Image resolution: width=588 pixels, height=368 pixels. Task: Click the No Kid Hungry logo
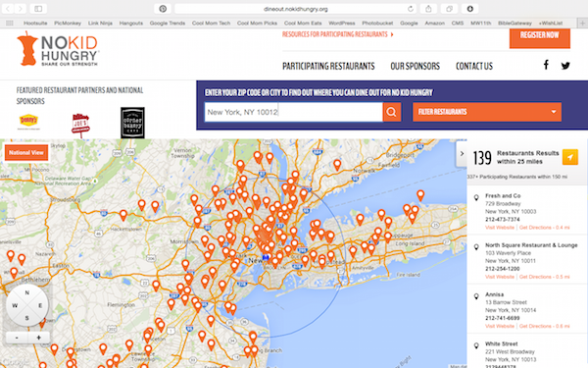[x=58, y=49]
